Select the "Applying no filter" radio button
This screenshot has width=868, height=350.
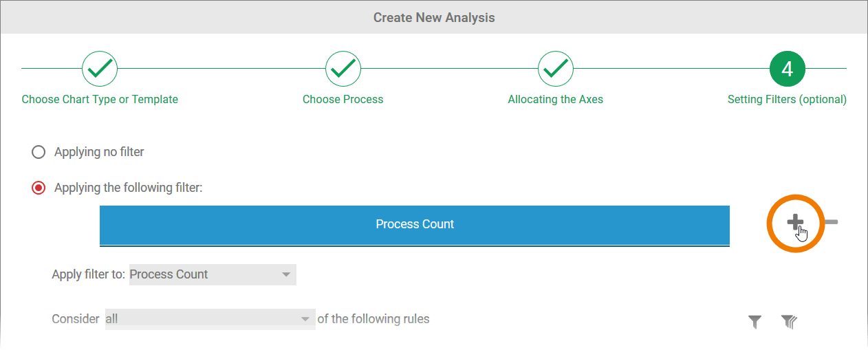(x=39, y=152)
